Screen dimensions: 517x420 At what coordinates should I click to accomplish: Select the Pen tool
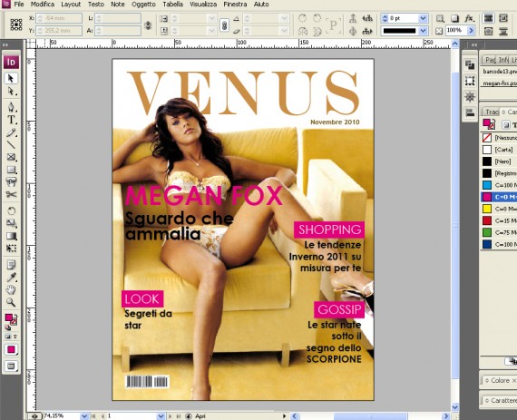point(11,107)
